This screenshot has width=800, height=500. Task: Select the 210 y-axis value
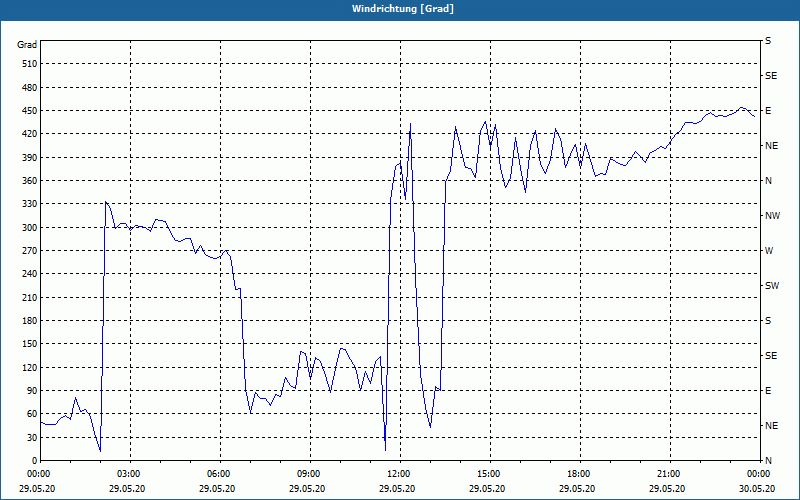point(30,297)
